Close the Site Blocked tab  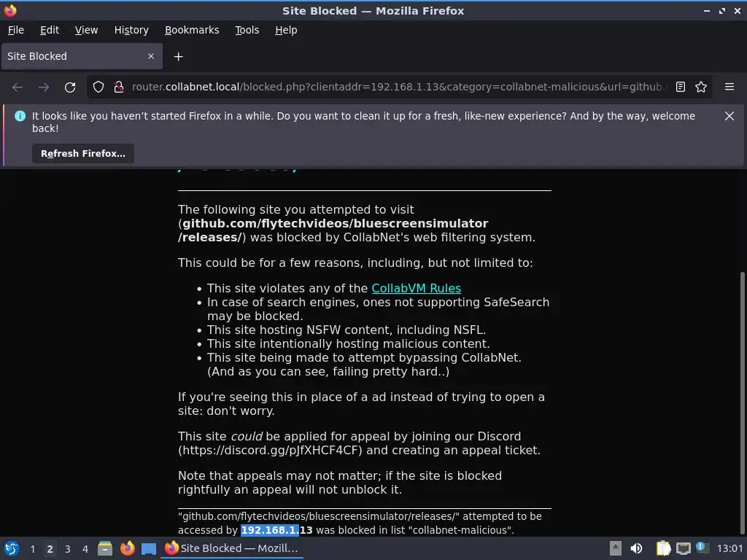151,56
